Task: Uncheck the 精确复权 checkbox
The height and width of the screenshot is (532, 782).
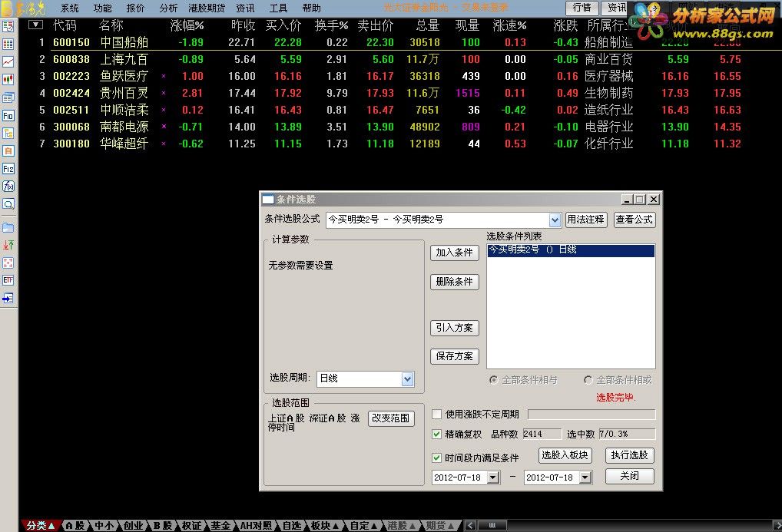Action: pos(436,435)
